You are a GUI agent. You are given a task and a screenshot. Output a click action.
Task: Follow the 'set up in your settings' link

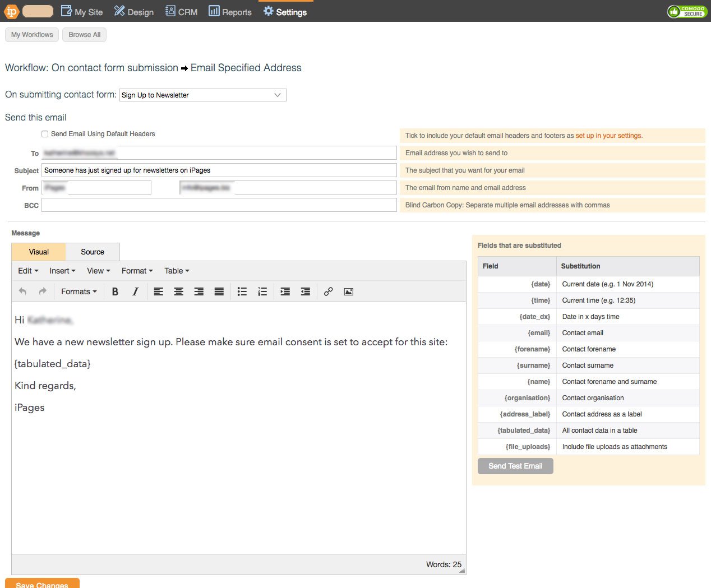608,136
